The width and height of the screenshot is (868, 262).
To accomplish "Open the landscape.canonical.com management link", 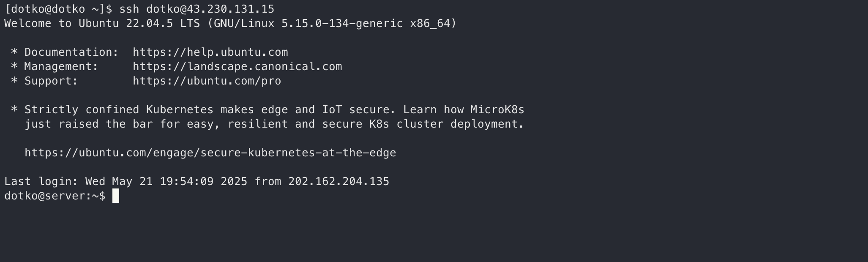I will pos(237,67).
